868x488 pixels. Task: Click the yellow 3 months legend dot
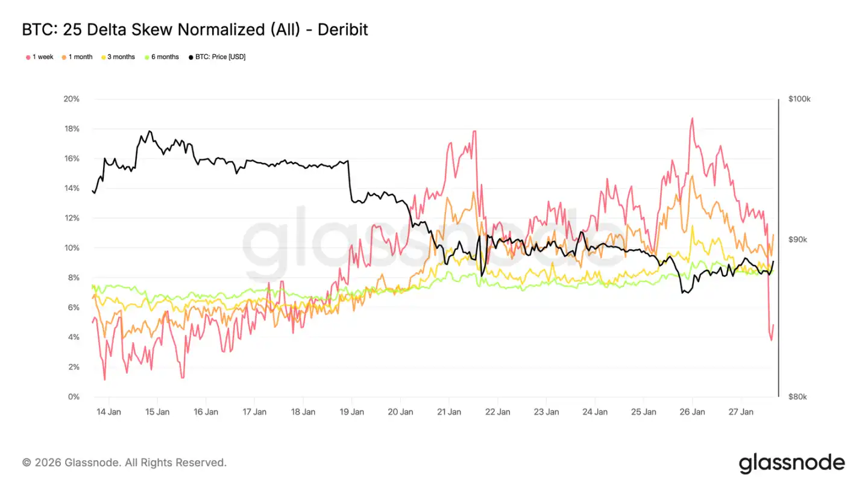[x=103, y=57]
